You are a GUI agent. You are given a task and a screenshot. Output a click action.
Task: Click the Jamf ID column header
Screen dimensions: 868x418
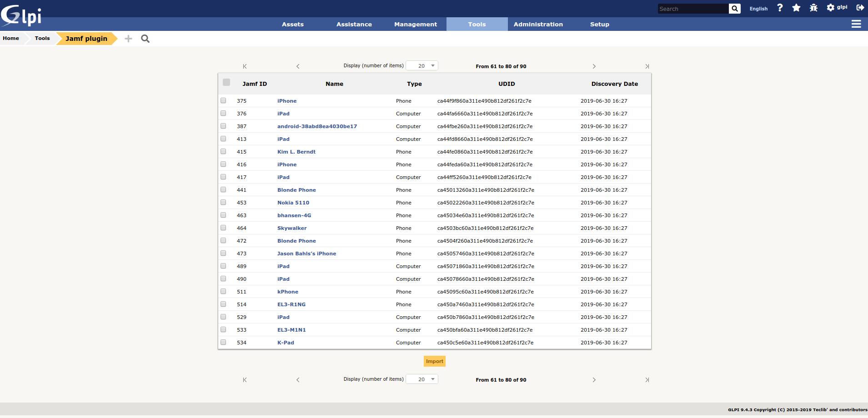(x=255, y=84)
